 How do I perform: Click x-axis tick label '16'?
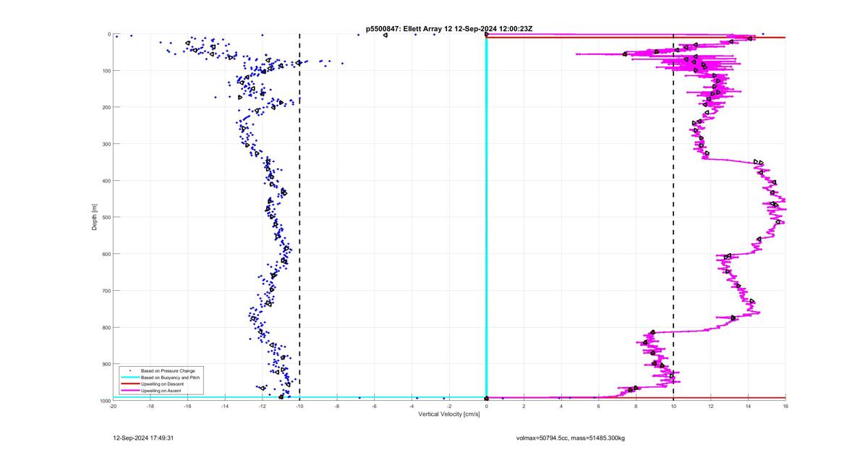point(786,406)
